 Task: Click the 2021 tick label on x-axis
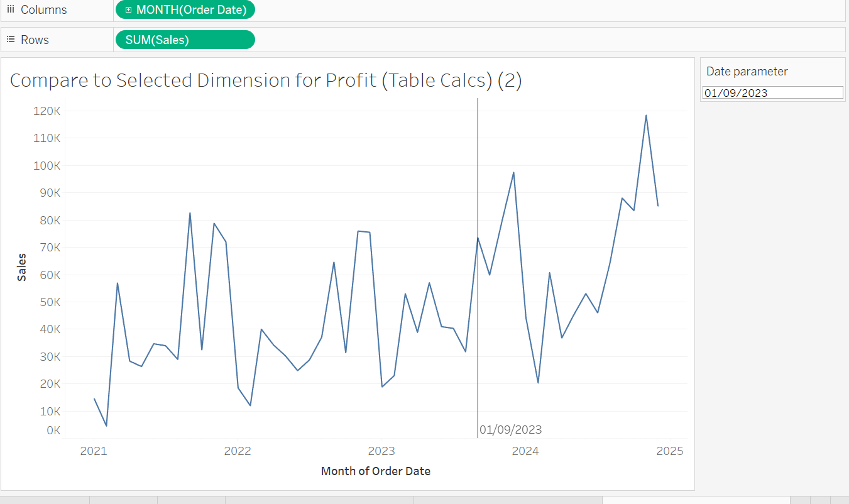coord(94,451)
